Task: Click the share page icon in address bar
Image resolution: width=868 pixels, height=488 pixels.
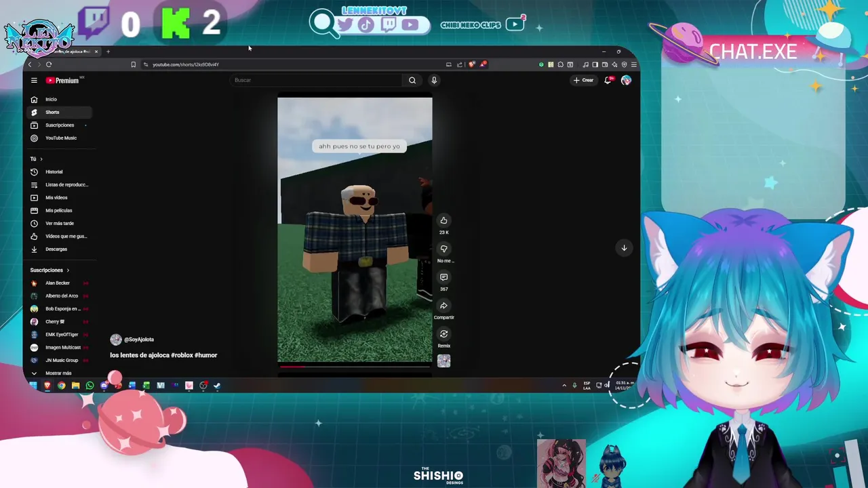Action: click(x=459, y=64)
